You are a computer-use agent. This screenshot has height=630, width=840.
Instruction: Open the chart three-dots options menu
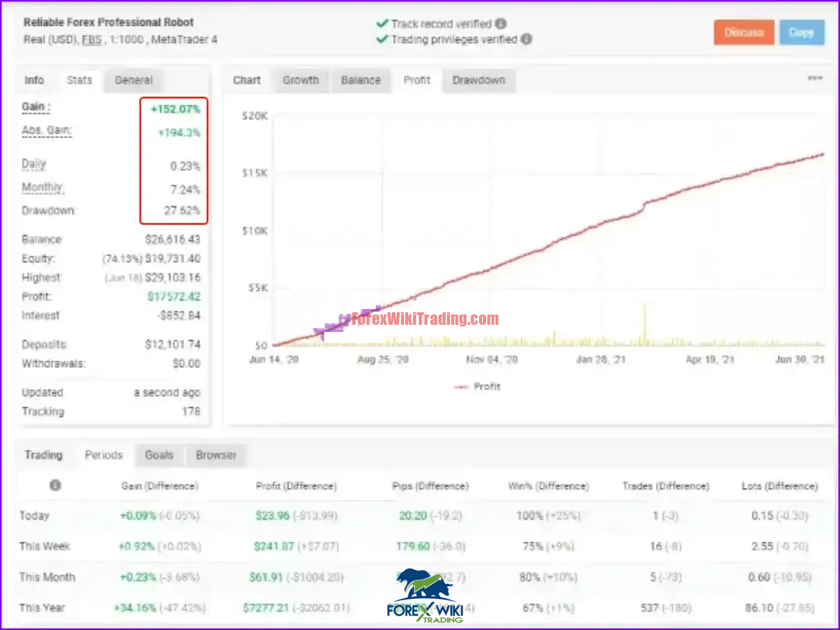coord(815,78)
